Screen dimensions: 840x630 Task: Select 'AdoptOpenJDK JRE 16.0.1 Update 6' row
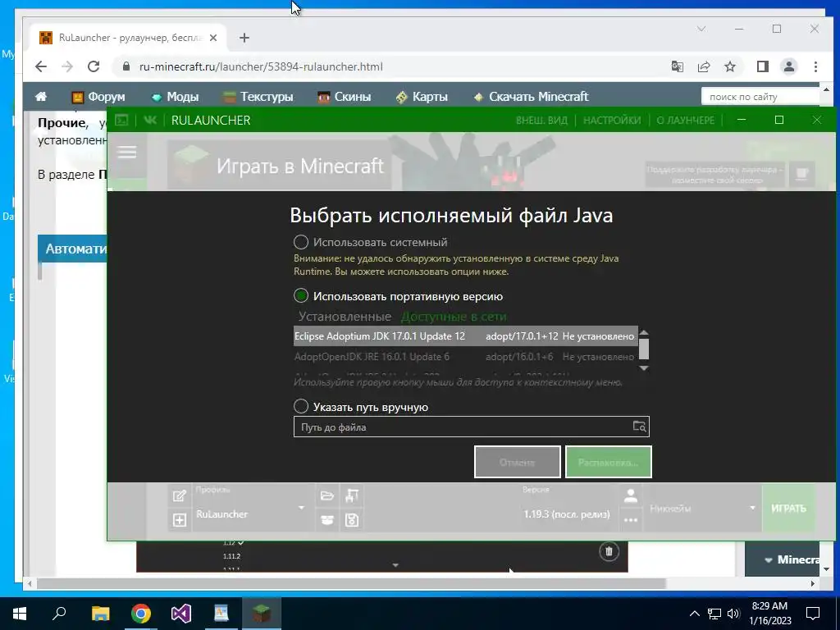tap(466, 356)
